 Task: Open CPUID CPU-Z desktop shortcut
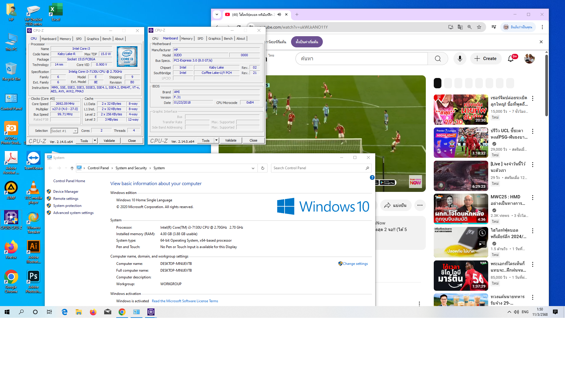click(x=11, y=220)
